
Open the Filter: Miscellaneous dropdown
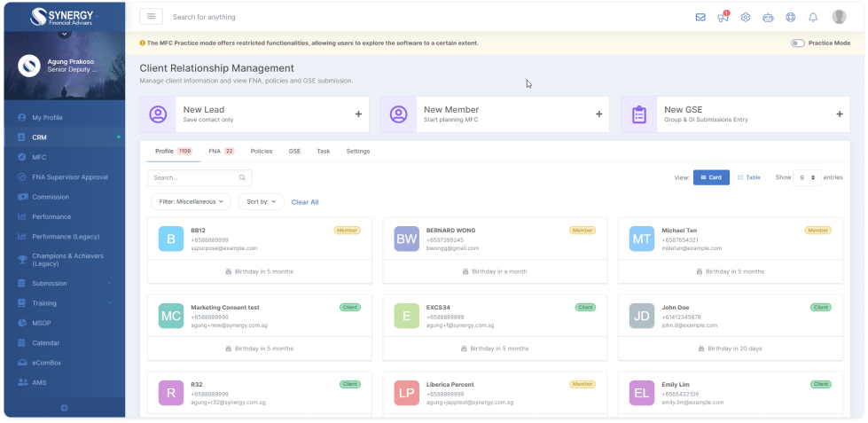click(x=191, y=201)
